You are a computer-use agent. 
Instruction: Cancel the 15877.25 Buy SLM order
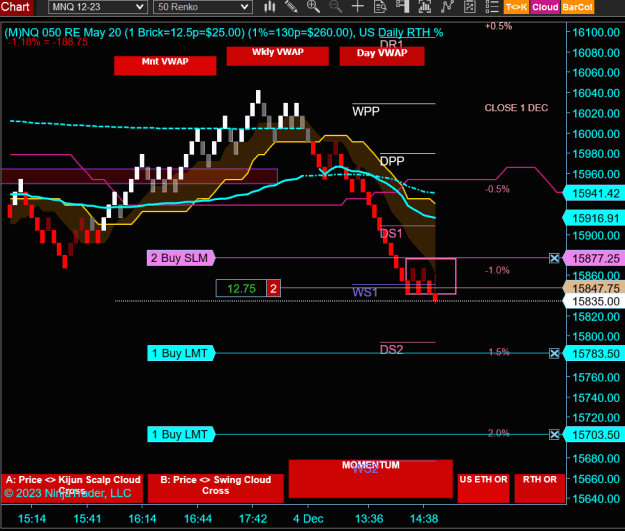(554, 258)
